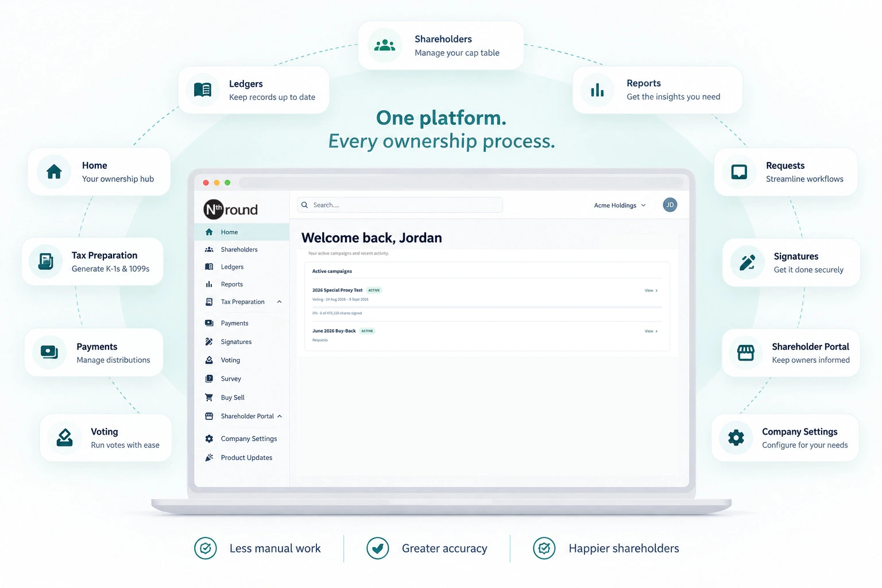Select the "2026 Special Proxy Test" campaign name
Viewport: 882px width, 588px height.
[x=337, y=291]
